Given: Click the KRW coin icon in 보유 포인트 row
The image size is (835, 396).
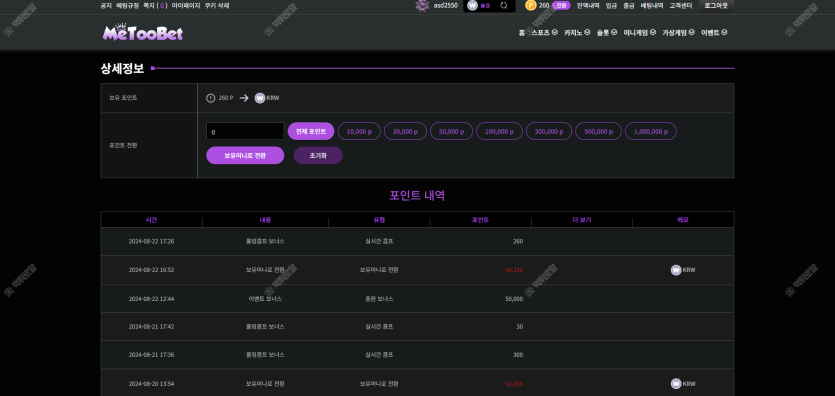Looking at the screenshot, I should [x=260, y=98].
